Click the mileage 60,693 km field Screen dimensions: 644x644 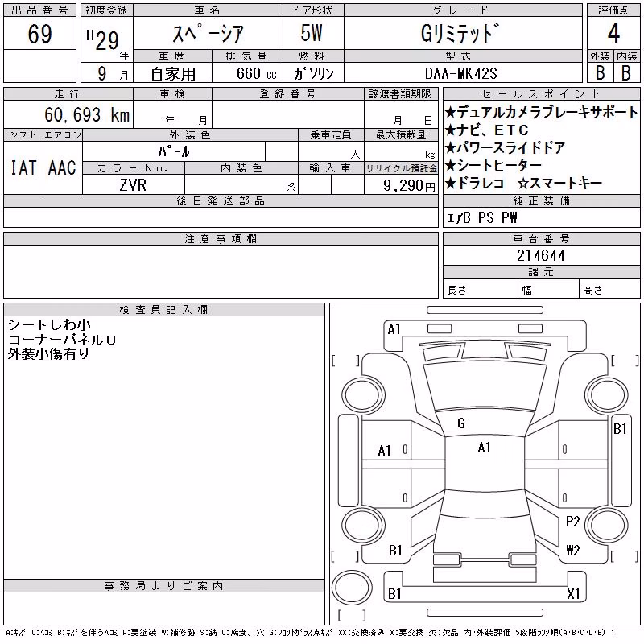coord(68,114)
